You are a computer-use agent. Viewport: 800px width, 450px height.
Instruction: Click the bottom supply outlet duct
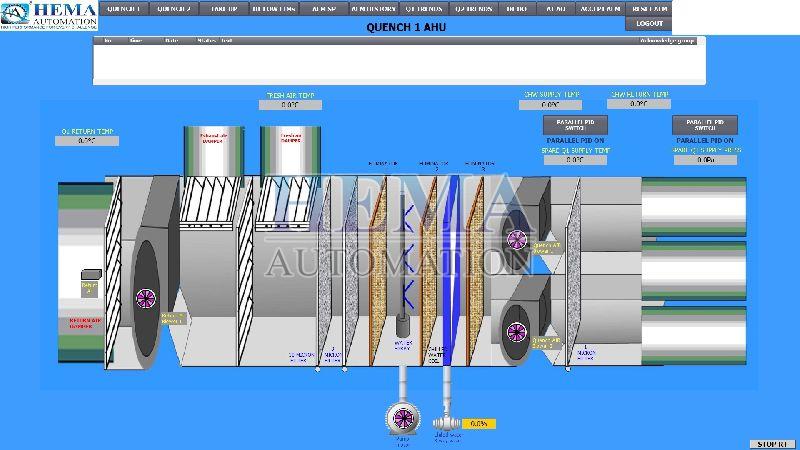tap(694, 335)
